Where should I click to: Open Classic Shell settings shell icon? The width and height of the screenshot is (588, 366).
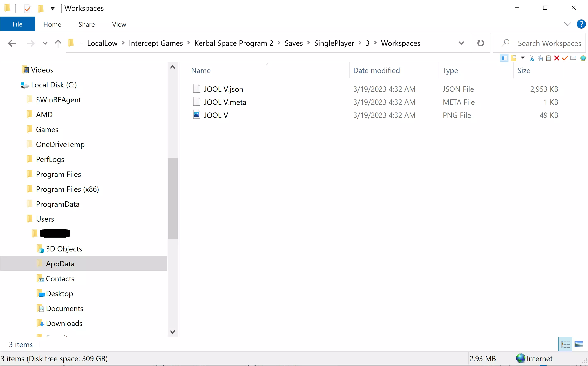[583, 58]
